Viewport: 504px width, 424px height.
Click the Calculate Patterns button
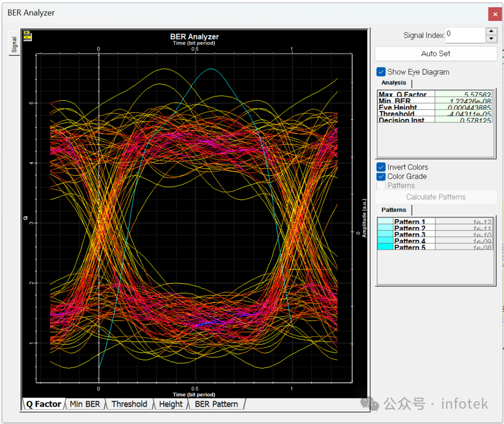pos(435,197)
